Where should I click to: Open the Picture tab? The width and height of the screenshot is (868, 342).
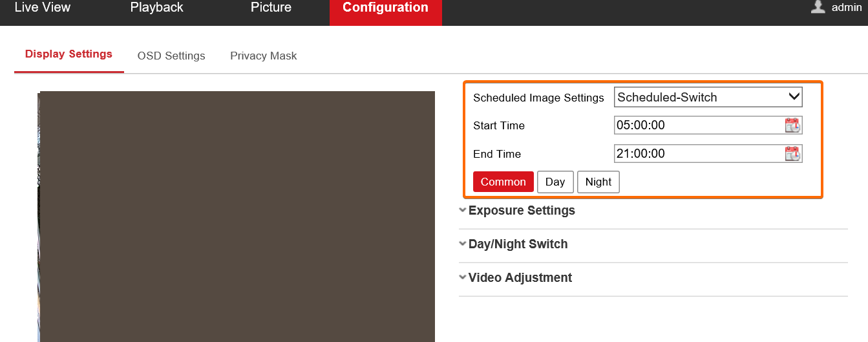pyautogui.click(x=271, y=8)
